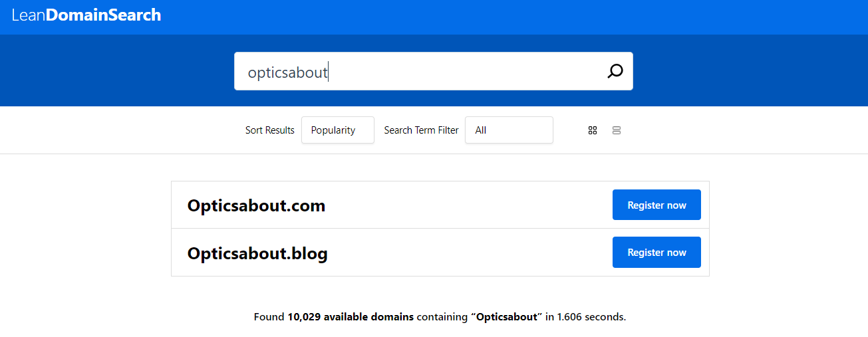Open the Search Term Filter dropdown
This screenshot has width=868, height=337.
[x=509, y=130]
